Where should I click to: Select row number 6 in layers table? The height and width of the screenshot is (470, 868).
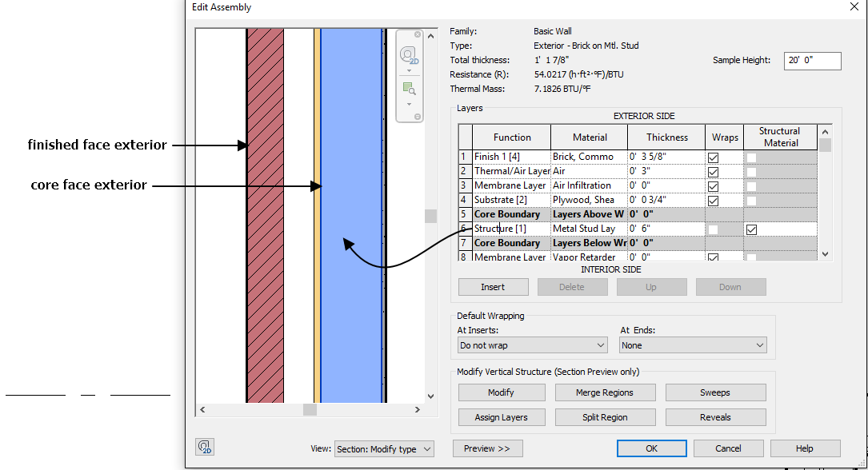(465, 229)
